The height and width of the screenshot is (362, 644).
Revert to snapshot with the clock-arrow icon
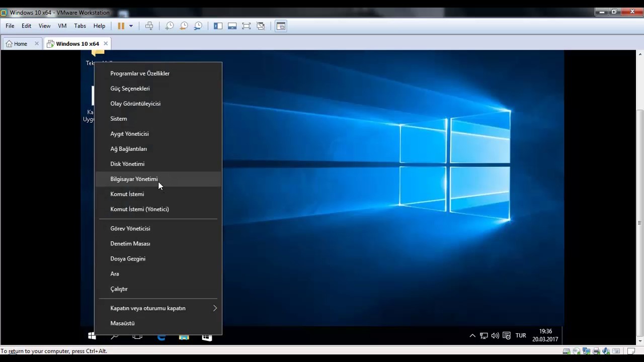[x=184, y=26]
